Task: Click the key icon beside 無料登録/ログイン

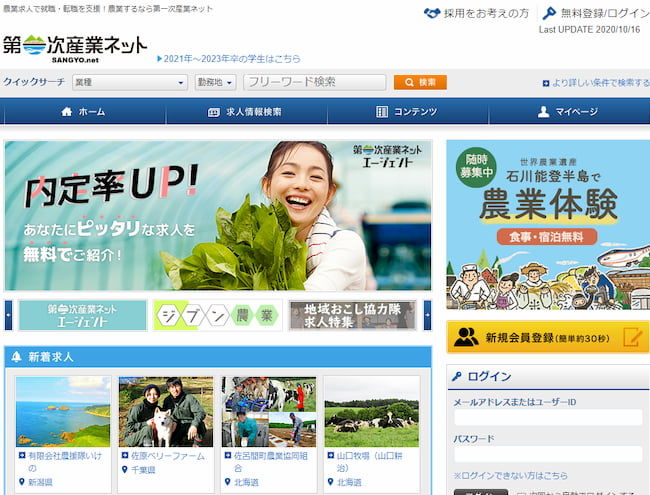Action: pyautogui.click(x=550, y=13)
